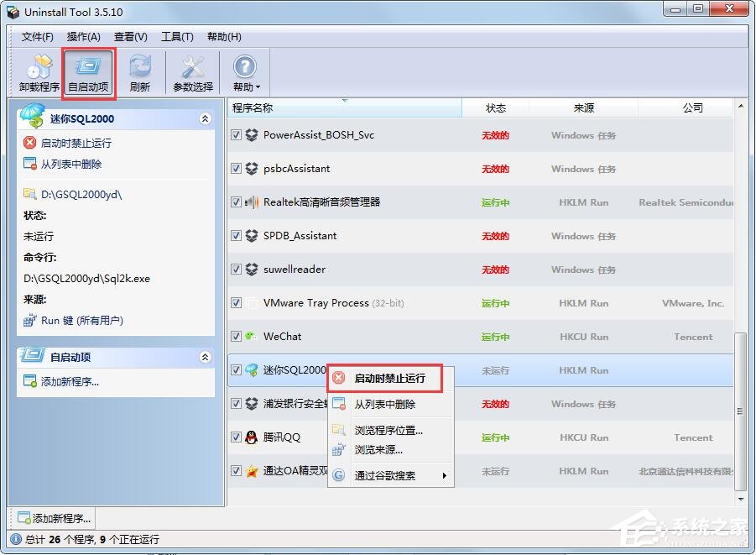Screen dimensions: 756x555
Task: Collapse the 迷你SQL2000 sidebar panel
Action: 206,118
